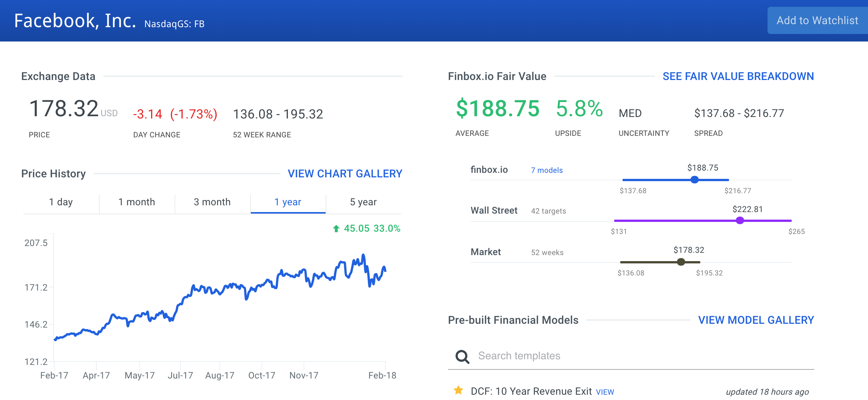Click the MED uncertainty value
The image size is (868, 400).
(x=630, y=113)
